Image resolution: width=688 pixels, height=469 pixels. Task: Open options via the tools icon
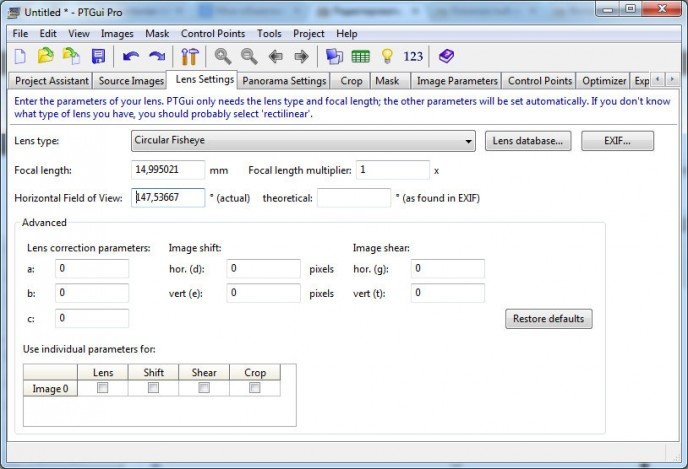[190, 56]
